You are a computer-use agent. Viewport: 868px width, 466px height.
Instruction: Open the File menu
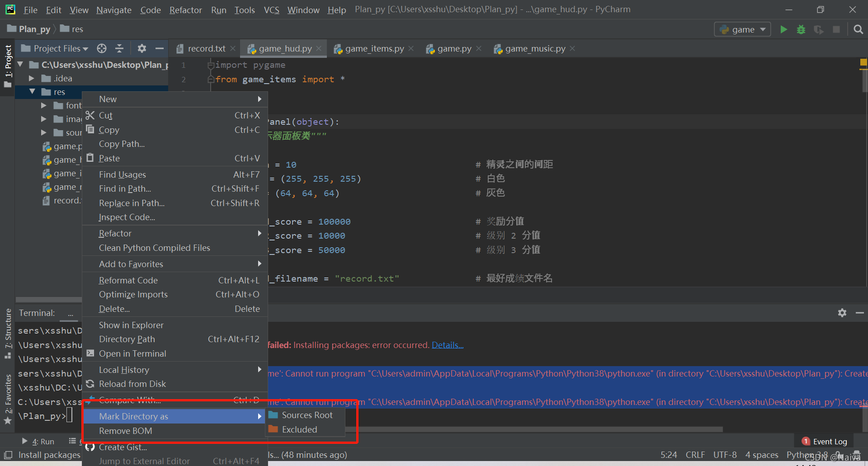pyautogui.click(x=31, y=9)
